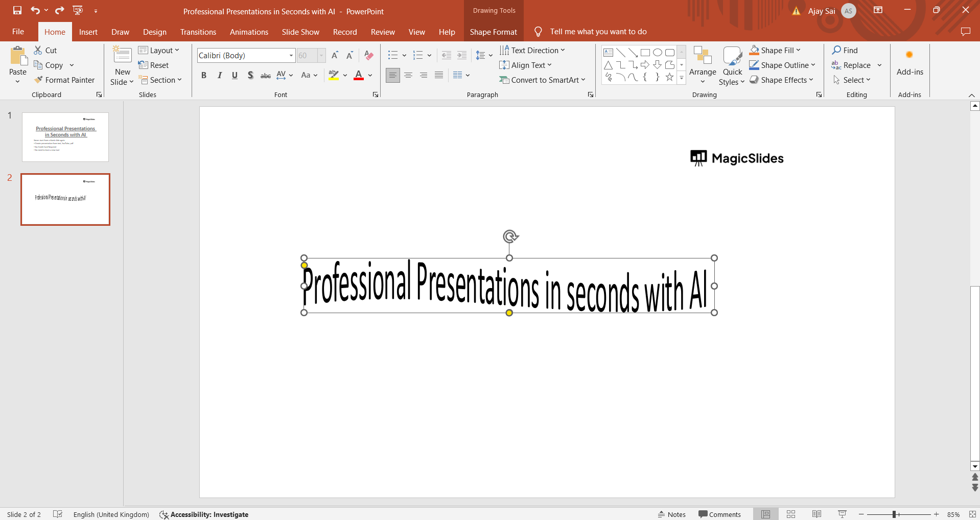The width and height of the screenshot is (980, 520).
Task: Toggle Bold formatting
Action: click(x=204, y=75)
